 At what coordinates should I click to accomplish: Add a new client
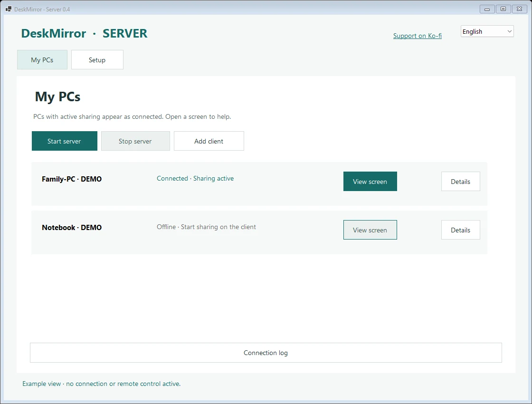pyautogui.click(x=209, y=141)
